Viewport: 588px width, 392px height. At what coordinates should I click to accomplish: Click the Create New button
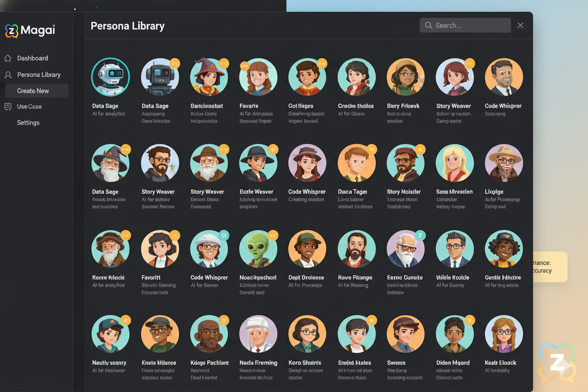click(36, 90)
